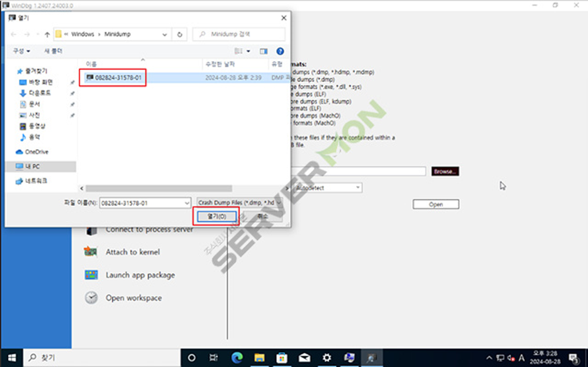The height and width of the screenshot is (367, 588).
Task: Click the Launch app package icon
Action: tap(91, 275)
